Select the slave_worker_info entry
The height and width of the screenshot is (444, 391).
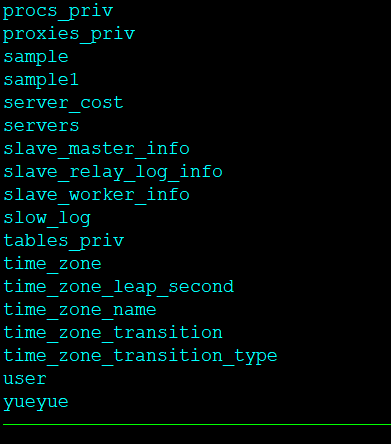coord(96,195)
